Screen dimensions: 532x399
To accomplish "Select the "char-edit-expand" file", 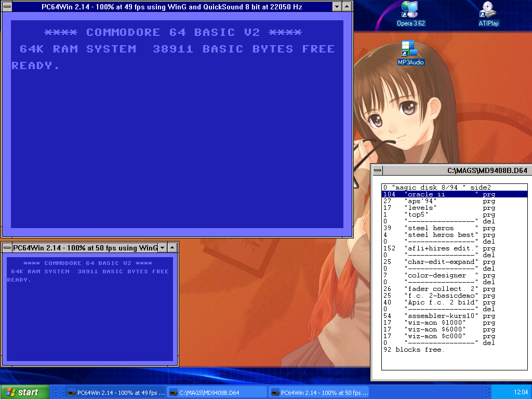I will point(455,262).
